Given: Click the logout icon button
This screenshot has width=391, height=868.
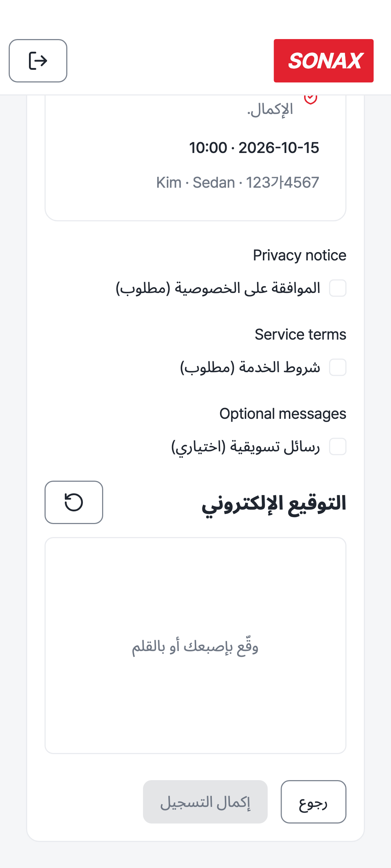Looking at the screenshot, I should pos(38,61).
